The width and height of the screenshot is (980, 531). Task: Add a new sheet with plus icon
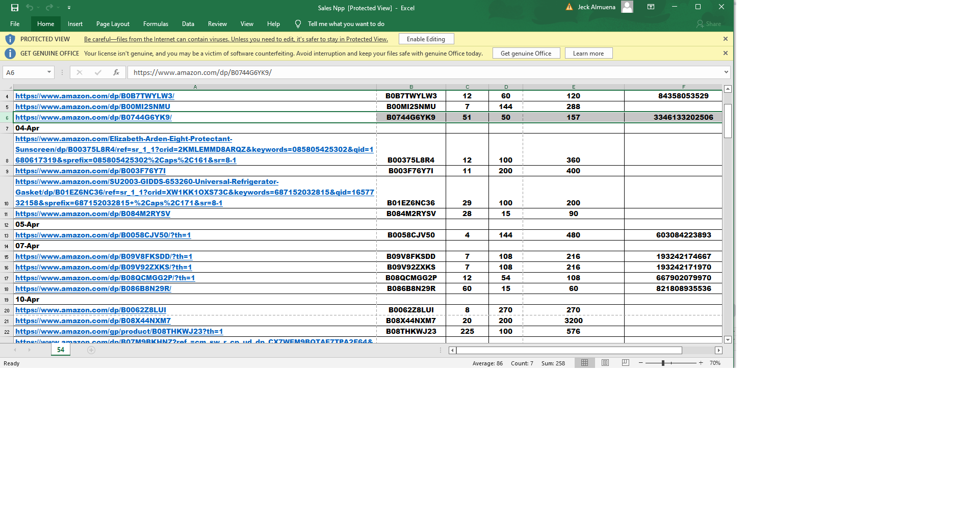tap(91, 350)
